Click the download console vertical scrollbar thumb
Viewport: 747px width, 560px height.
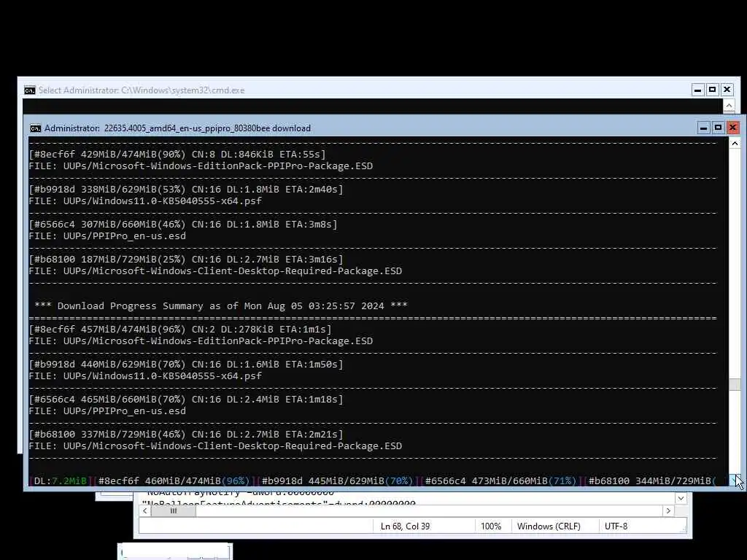[735, 384]
